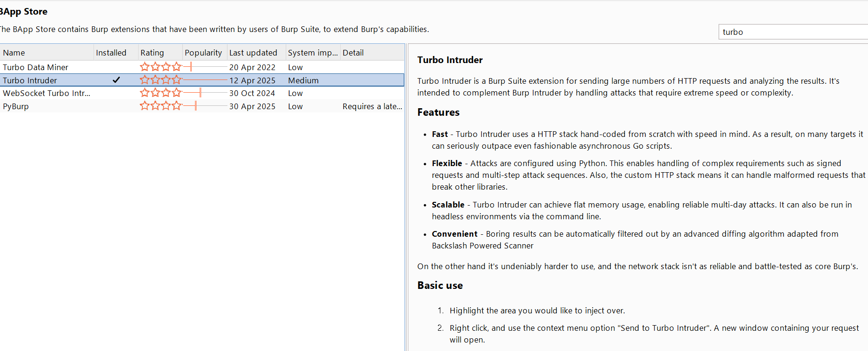Click the Turbo Data Miner star rating
The image size is (868, 351).
[x=160, y=67]
